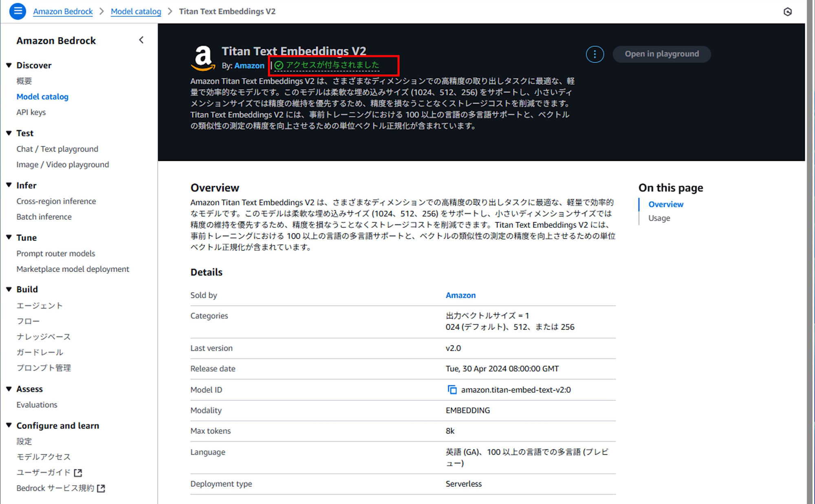Open Bedrock サービス規約 link

(x=55, y=488)
